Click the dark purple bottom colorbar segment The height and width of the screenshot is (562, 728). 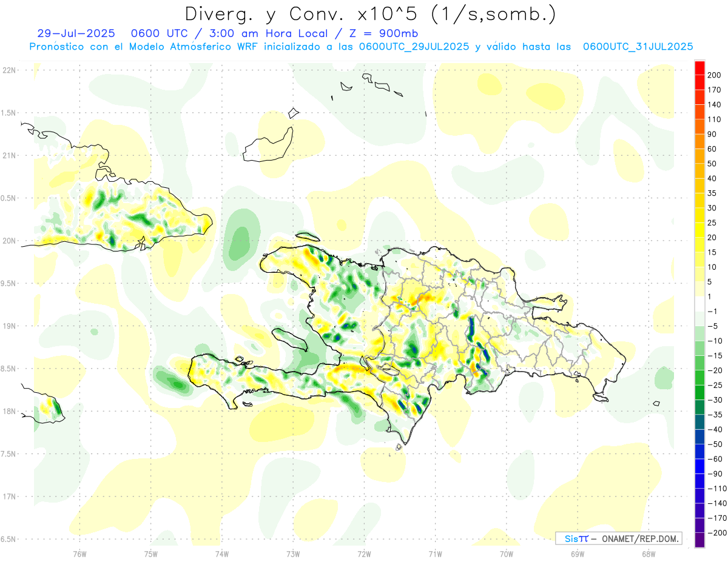tap(699, 540)
